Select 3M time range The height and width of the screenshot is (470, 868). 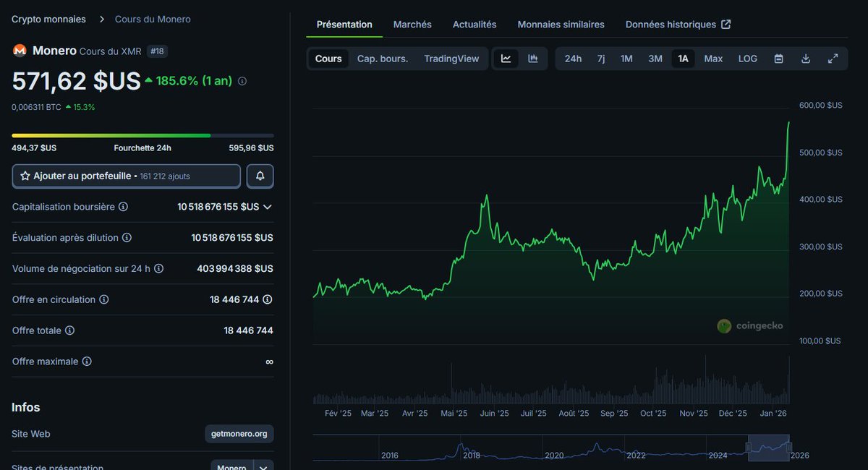tap(655, 59)
